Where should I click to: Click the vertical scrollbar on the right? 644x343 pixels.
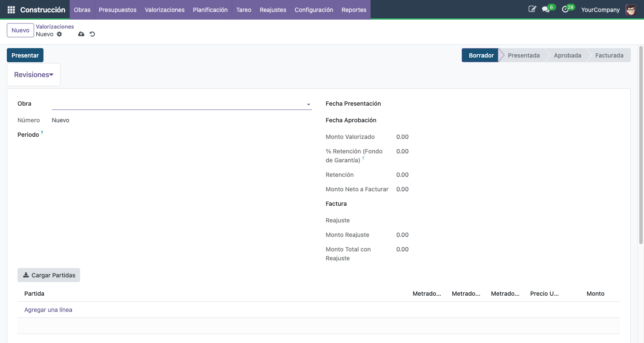[x=641, y=145]
